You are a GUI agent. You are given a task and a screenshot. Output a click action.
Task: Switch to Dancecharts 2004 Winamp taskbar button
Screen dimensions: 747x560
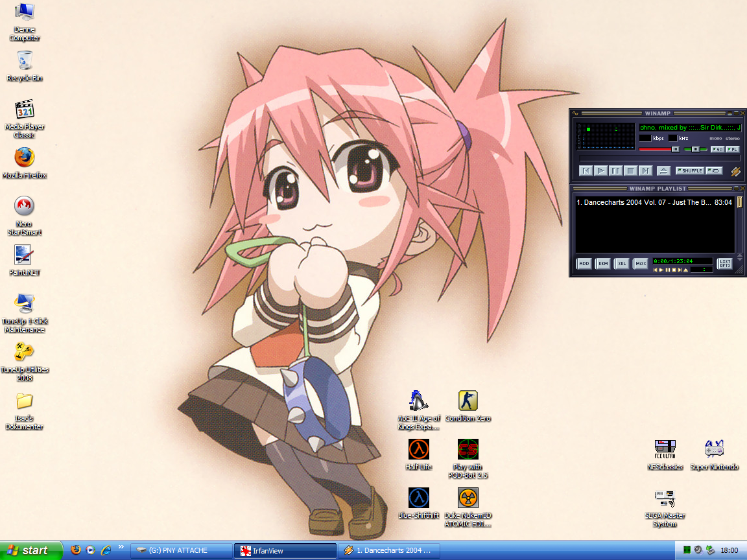pyautogui.click(x=389, y=550)
